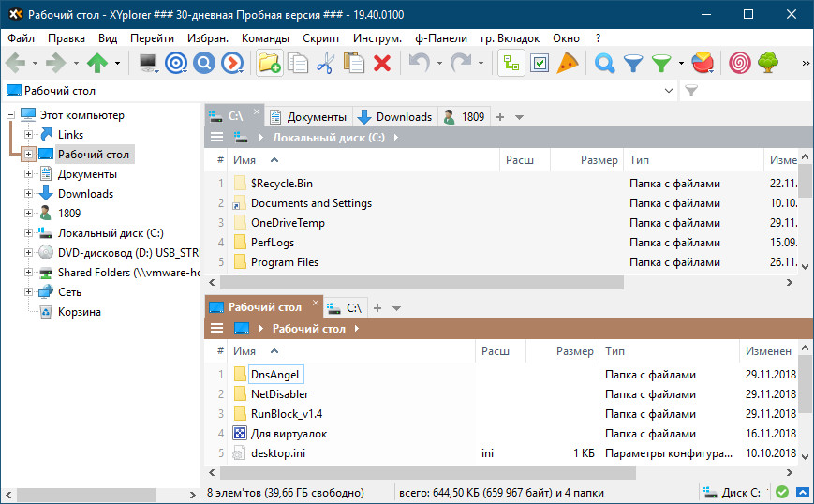Undo the last action from the toolbar
Viewport: 814px width, 504px height.
420,64
